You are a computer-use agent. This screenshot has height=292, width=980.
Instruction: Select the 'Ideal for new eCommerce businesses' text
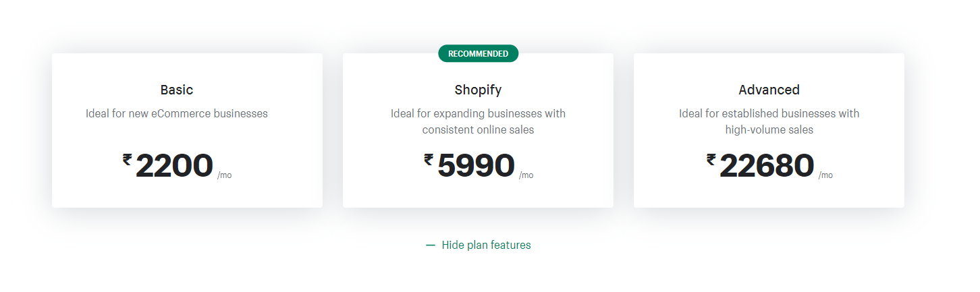(177, 113)
